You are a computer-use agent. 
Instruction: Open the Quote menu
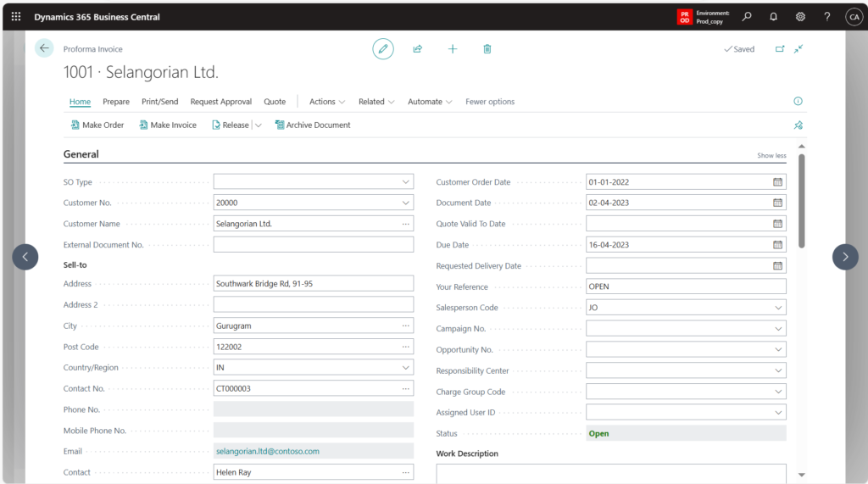tap(275, 102)
